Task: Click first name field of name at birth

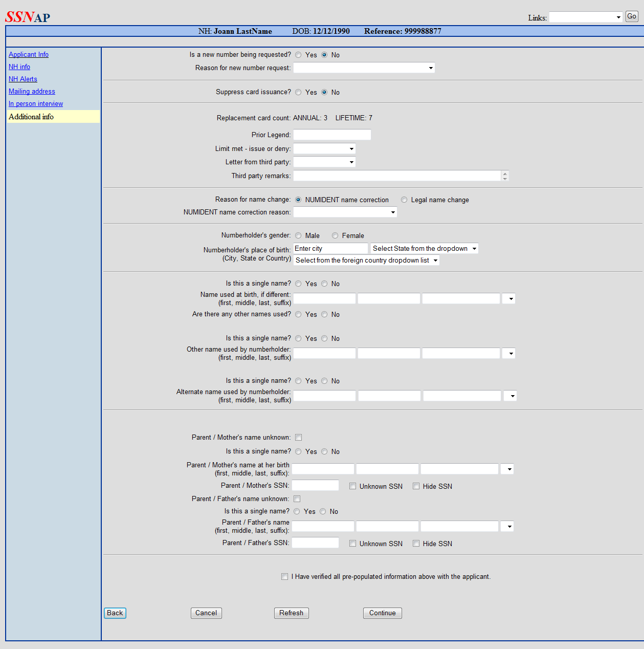Action: [324, 298]
